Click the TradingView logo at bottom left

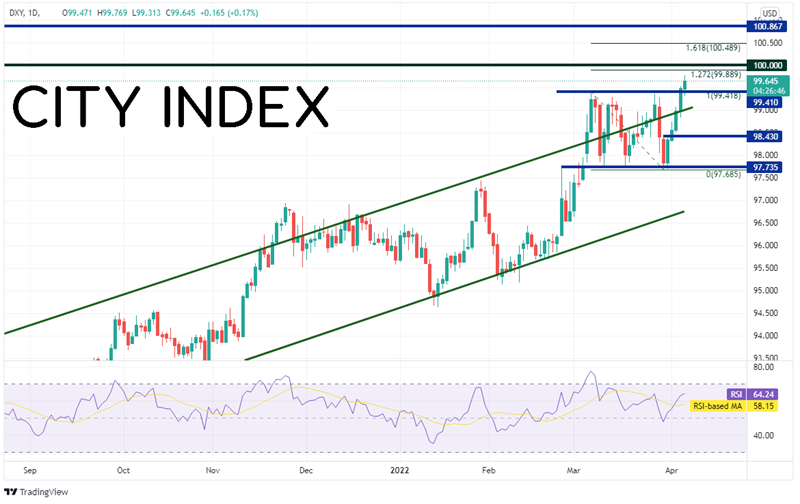point(36,492)
